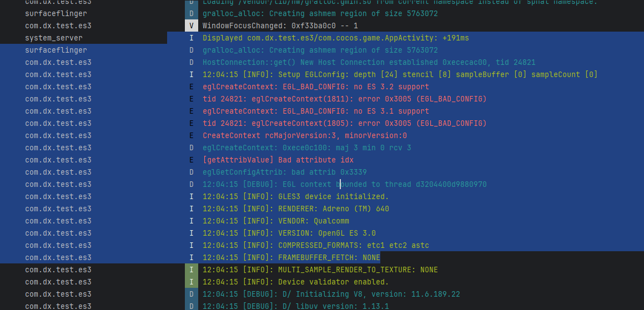Image resolution: width=644 pixels, height=310 pixels.
Task: Click the D level badge on the Initializing V8 row
Action: [191, 294]
